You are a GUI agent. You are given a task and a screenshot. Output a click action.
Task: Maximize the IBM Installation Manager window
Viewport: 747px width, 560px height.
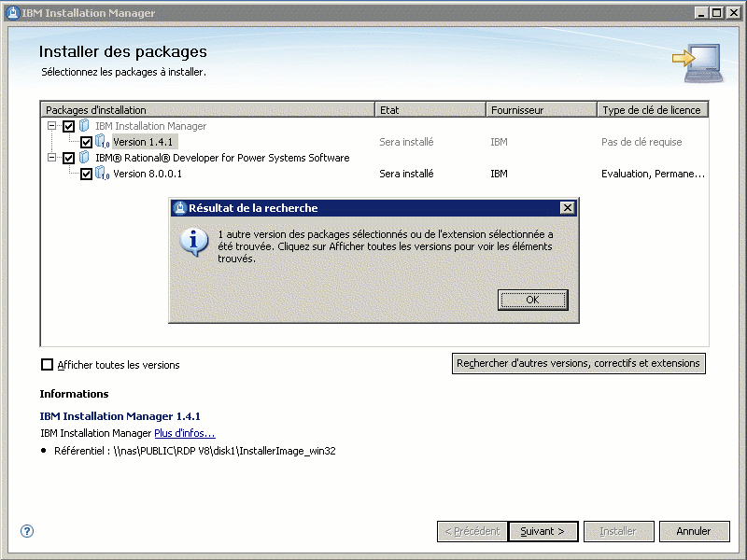(716, 13)
